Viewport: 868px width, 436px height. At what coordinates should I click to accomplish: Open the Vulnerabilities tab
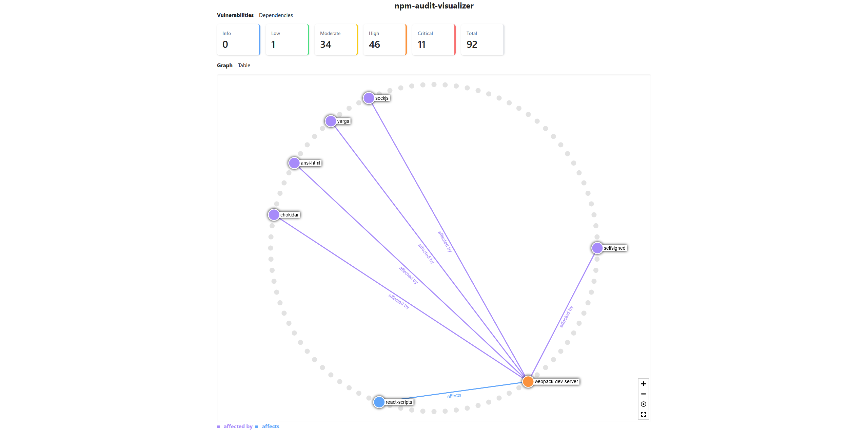[235, 15]
